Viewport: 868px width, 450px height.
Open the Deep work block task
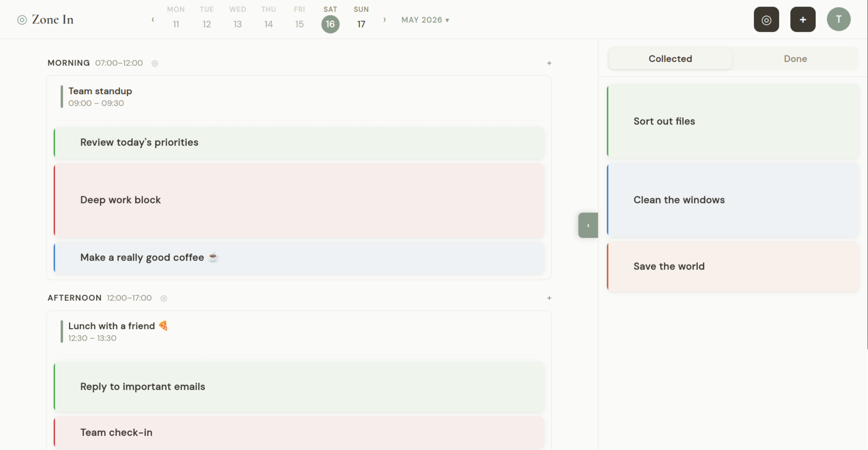pos(299,200)
